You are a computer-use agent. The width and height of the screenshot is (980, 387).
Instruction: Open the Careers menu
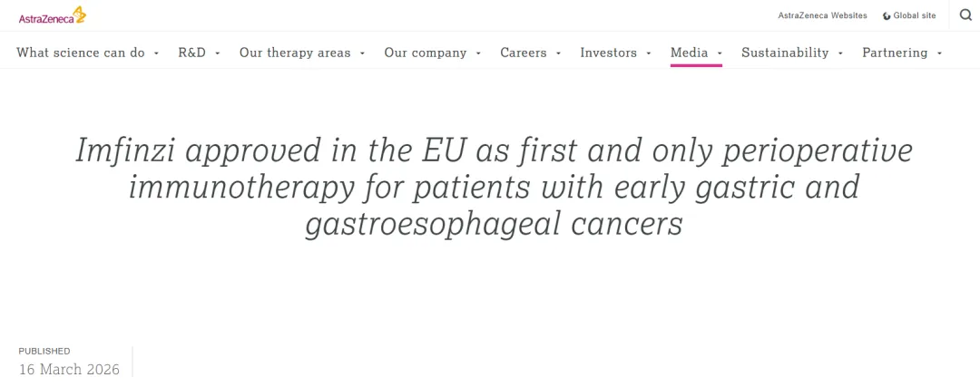(x=524, y=53)
